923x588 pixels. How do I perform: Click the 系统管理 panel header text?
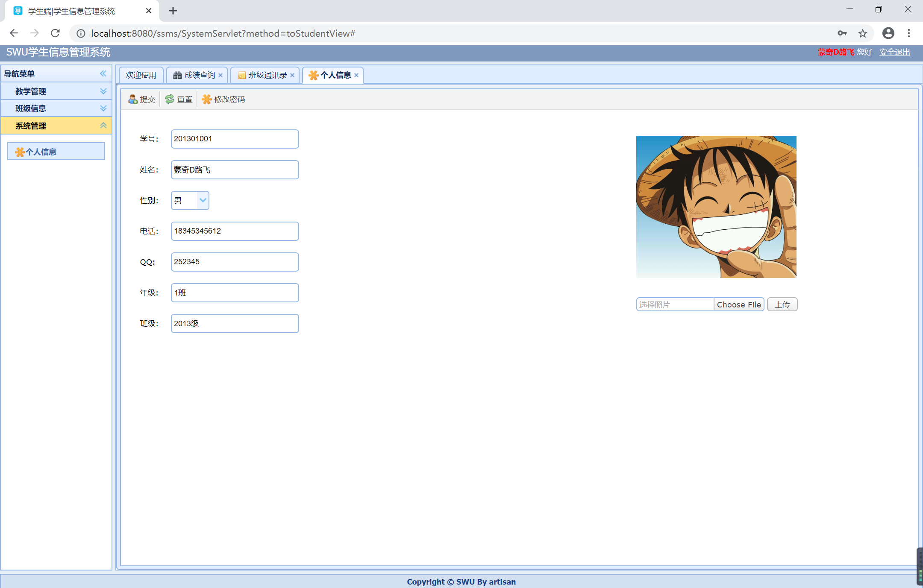[31, 126]
